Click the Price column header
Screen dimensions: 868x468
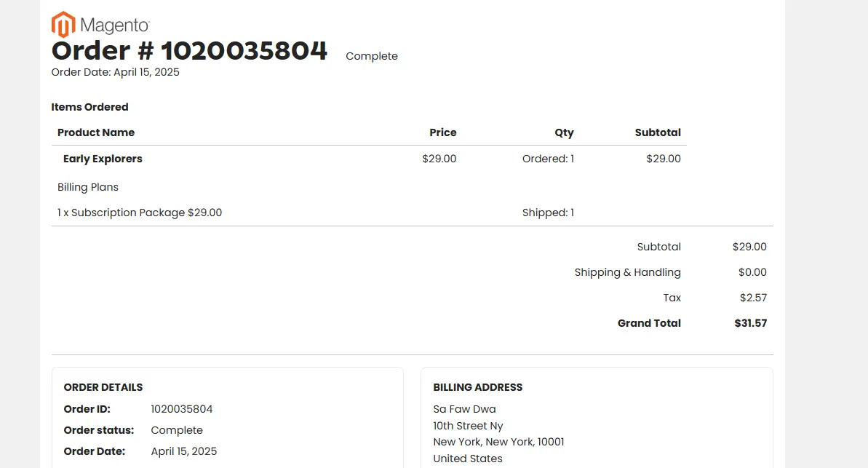pos(443,132)
